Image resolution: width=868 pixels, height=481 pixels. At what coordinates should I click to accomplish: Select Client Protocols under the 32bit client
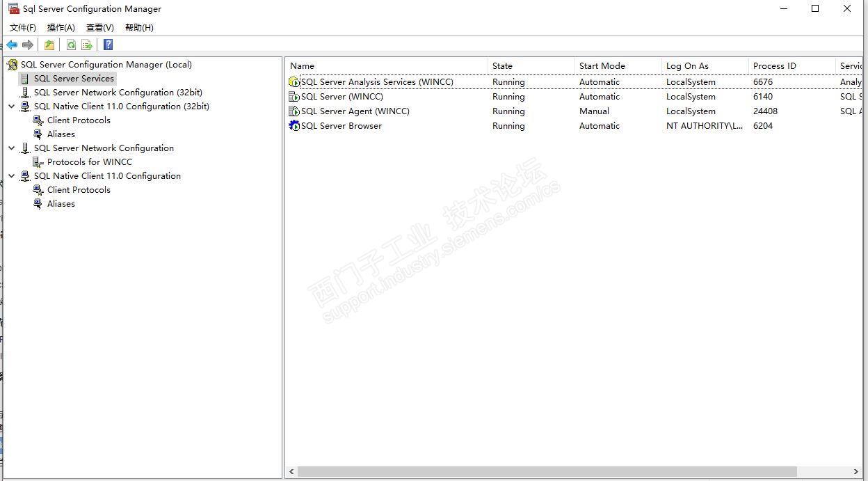tap(79, 120)
